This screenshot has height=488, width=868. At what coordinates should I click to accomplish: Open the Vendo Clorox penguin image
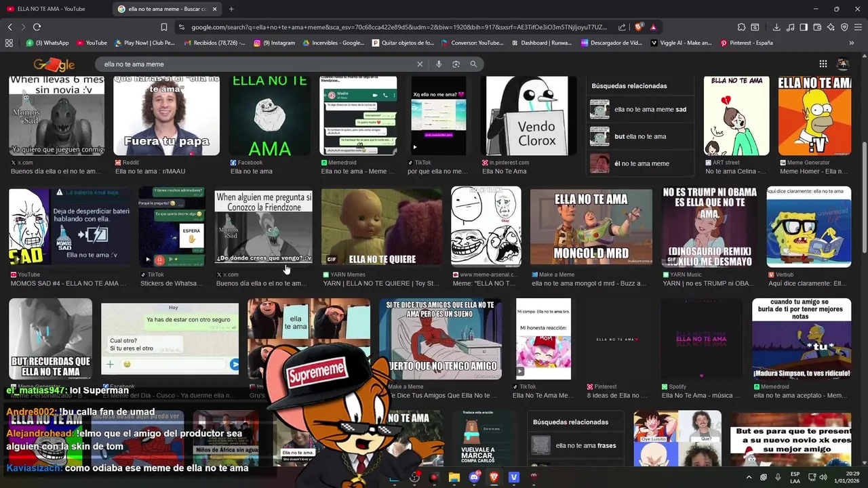(x=528, y=116)
